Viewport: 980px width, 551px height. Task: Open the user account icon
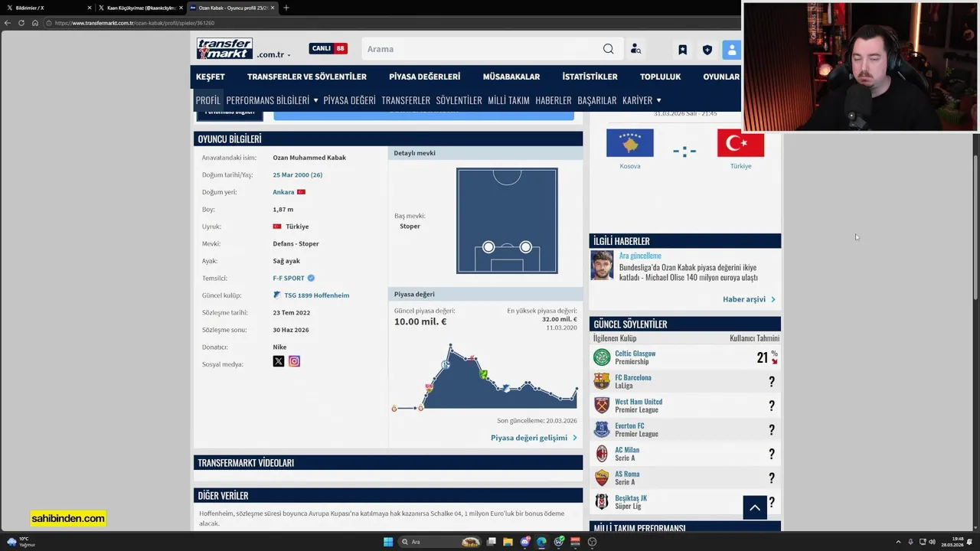732,50
